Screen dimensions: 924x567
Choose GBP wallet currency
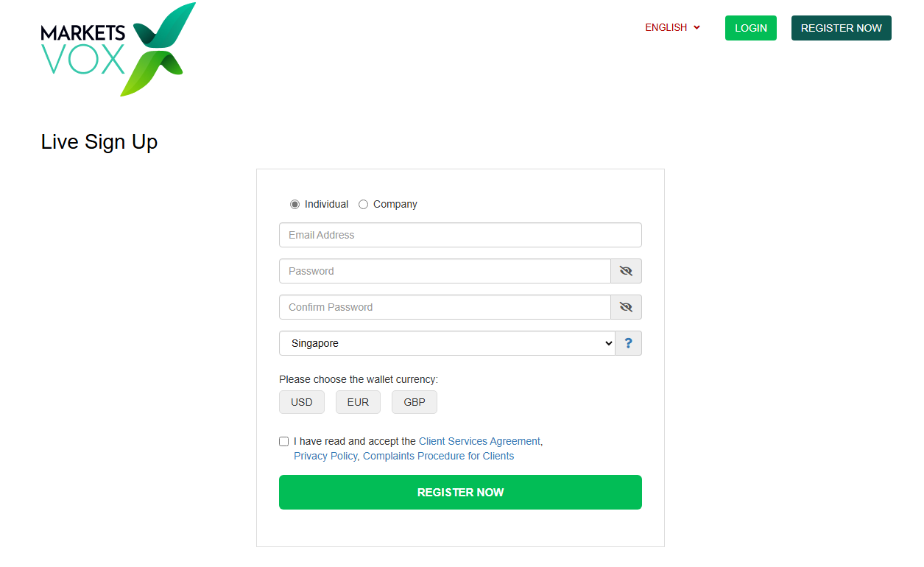[x=414, y=402]
